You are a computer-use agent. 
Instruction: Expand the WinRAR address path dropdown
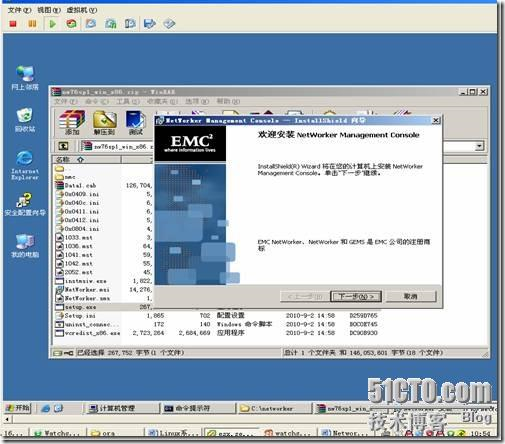[479, 146]
